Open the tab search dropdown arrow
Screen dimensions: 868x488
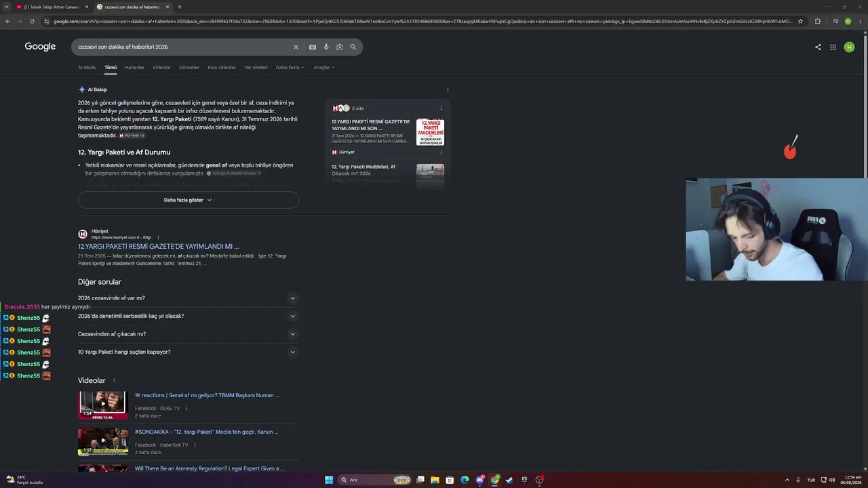(x=7, y=7)
